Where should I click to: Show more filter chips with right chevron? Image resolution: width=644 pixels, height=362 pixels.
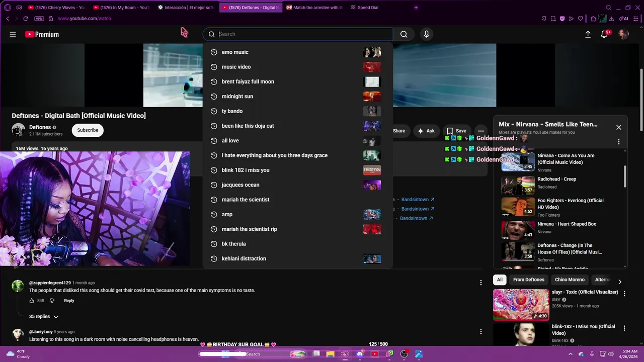coord(620,282)
